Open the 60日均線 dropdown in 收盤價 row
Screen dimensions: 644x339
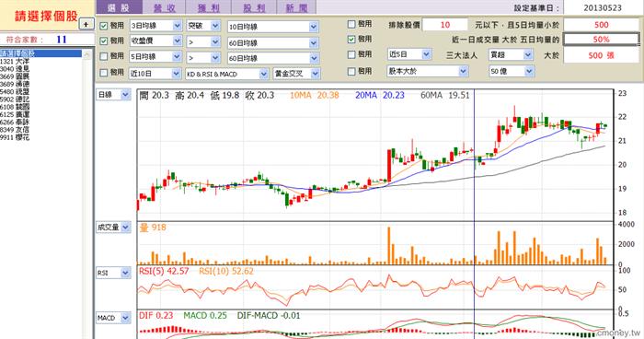click(272, 42)
